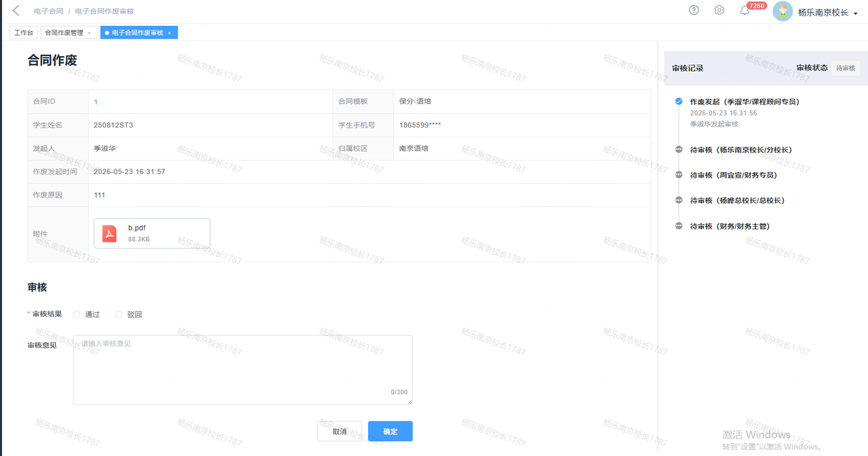Open the help question mark icon
This screenshot has height=456, width=868.
click(x=694, y=10)
